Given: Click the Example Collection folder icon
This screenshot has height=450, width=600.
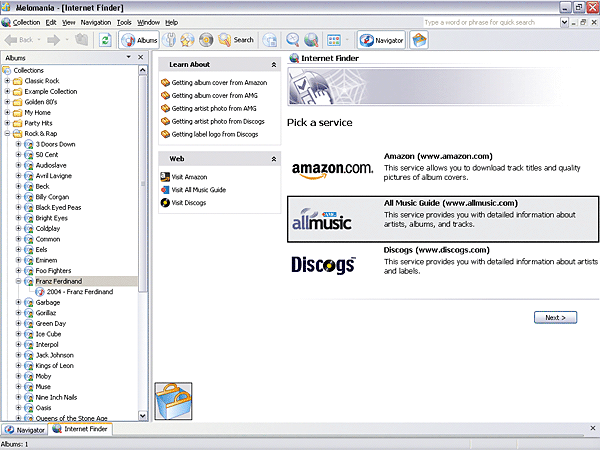Looking at the screenshot, I should click(x=18, y=92).
